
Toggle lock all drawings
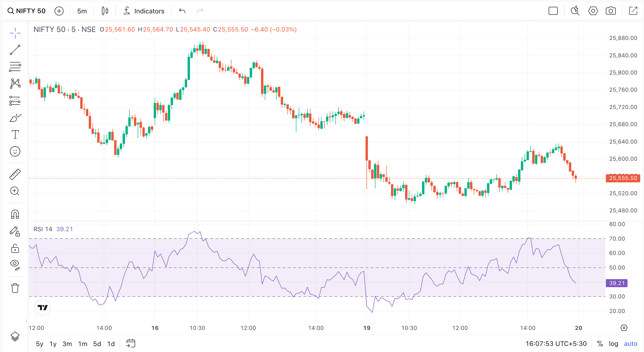coord(15,249)
